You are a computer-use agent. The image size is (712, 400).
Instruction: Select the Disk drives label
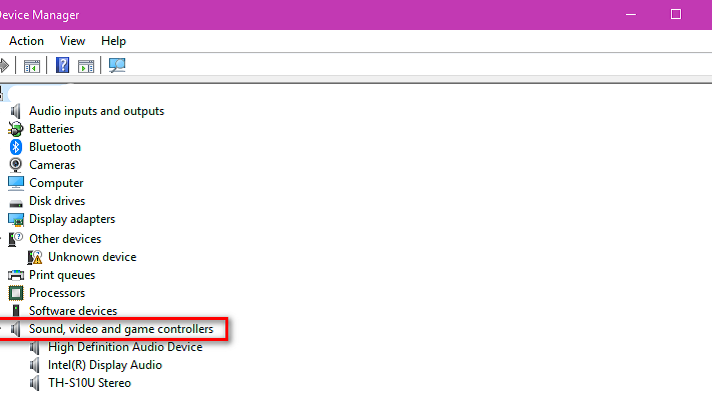[x=57, y=201]
